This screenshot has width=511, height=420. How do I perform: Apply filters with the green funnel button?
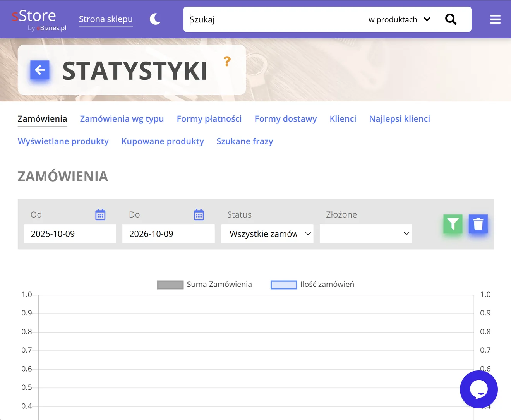tap(453, 224)
